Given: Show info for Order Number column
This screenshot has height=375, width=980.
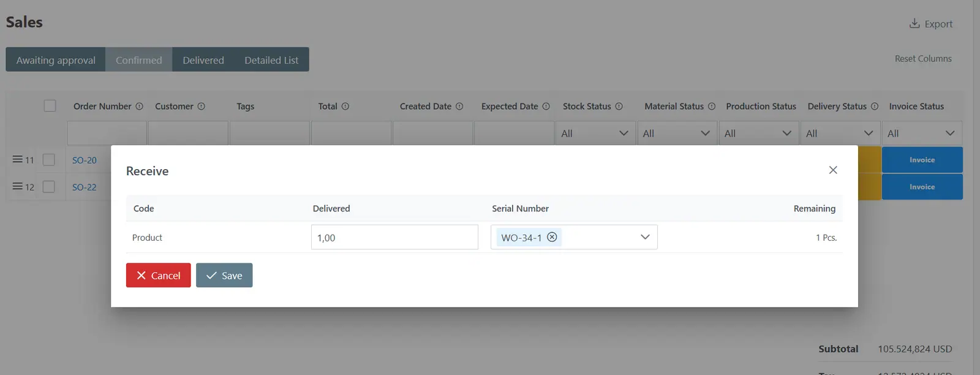Looking at the screenshot, I should tap(139, 106).
